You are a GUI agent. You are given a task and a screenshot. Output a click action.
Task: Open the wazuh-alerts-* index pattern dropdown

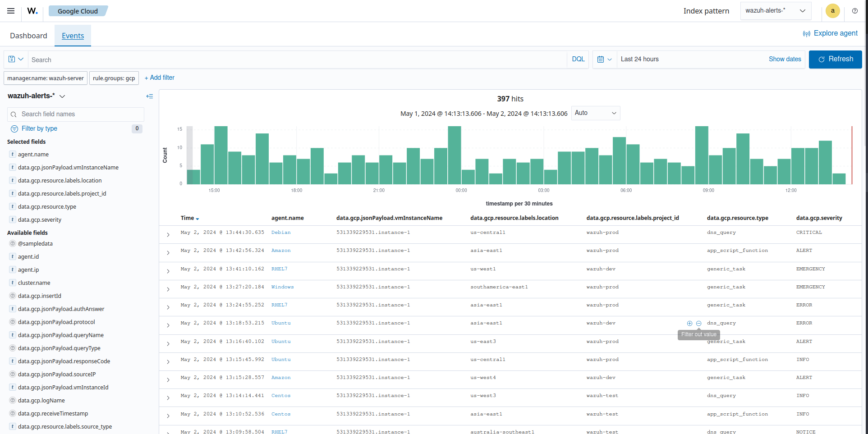[776, 10]
